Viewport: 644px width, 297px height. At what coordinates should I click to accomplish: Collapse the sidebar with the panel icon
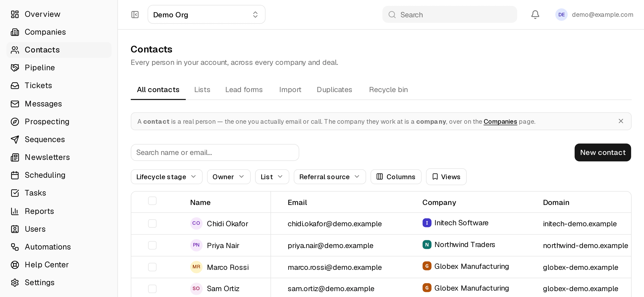click(x=135, y=14)
